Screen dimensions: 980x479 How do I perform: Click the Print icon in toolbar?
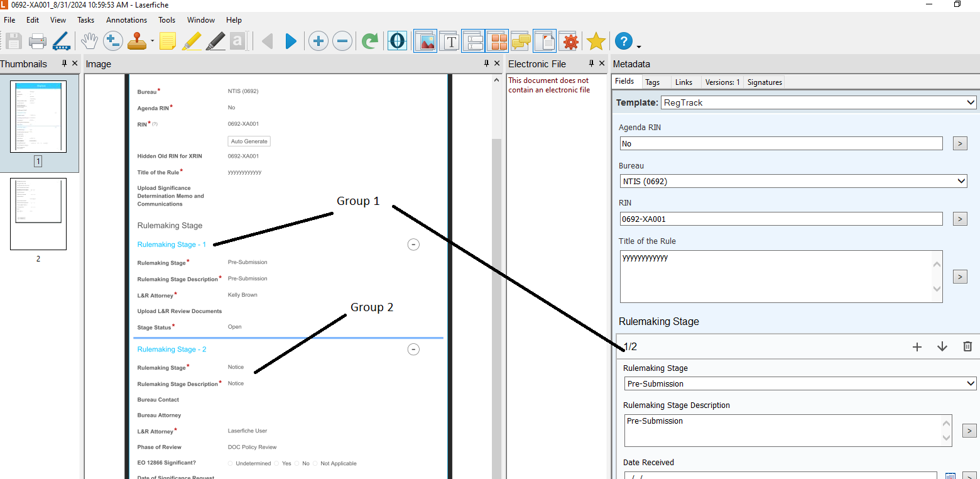[x=37, y=41]
